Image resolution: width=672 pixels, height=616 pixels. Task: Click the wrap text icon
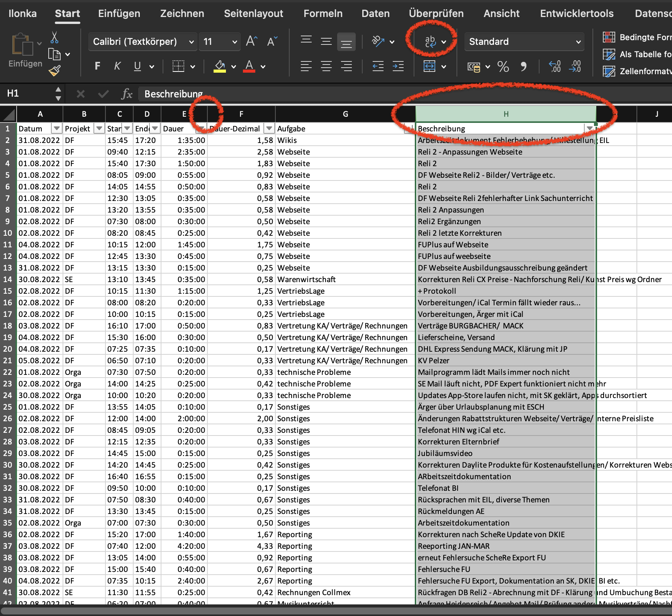click(x=430, y=41)
